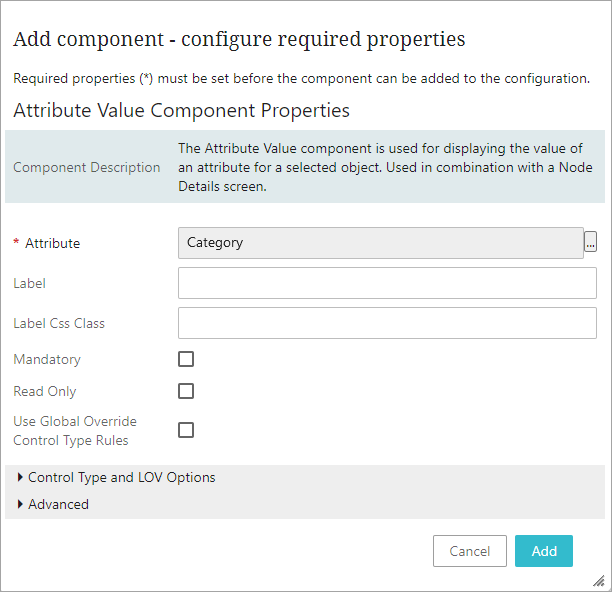Click the Label Css Class caption
Viewport: 612px width, 592px height.
(x=59, y=323)
